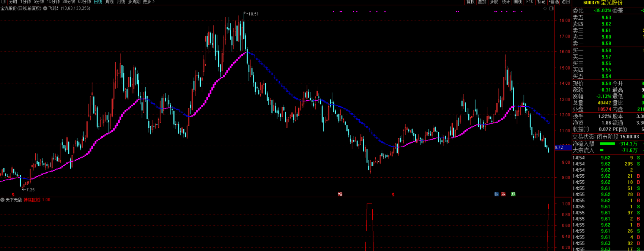Click the 增 event marker on timeline
This screenshot has height=251, width=644.
click(x=340, y=194)
